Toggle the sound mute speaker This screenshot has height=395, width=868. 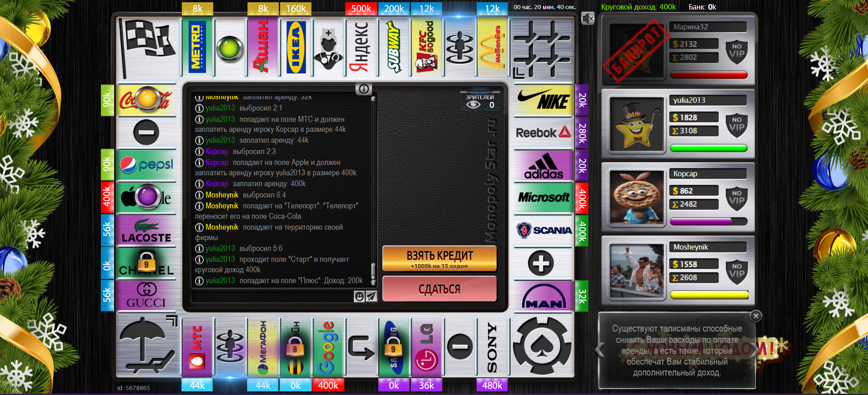pyautogui.click(x=587, y=19)
